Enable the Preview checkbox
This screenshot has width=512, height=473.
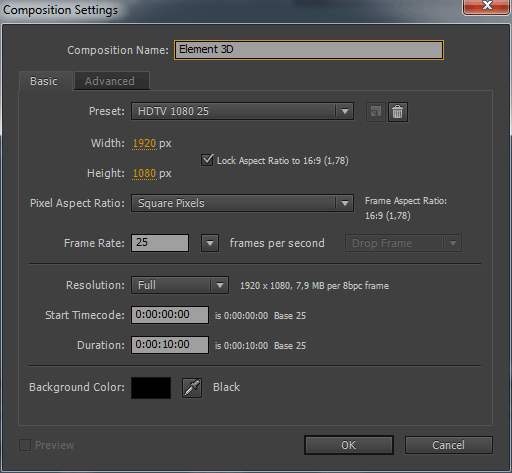pyautogui.click(x=25, y=445)
